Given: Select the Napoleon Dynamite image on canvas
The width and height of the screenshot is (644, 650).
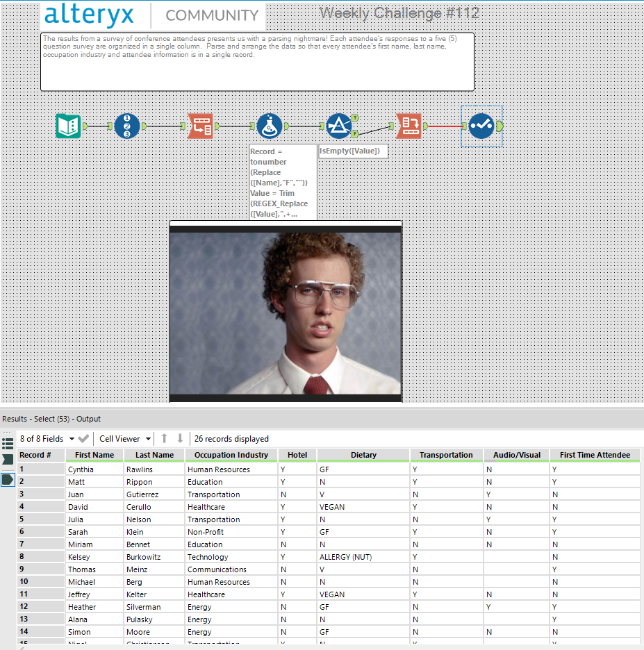Looking at the screenshot, I should pyautogui.click(x=286, y=312).
